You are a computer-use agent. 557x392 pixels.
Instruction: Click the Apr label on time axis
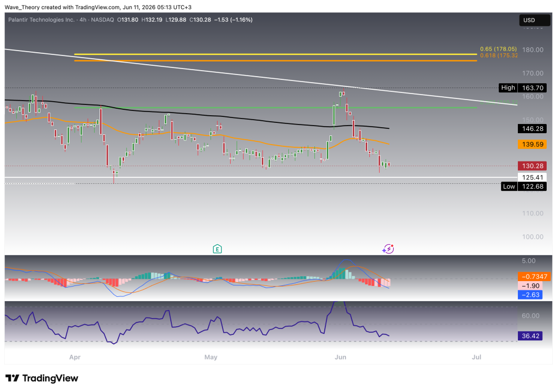75,357
